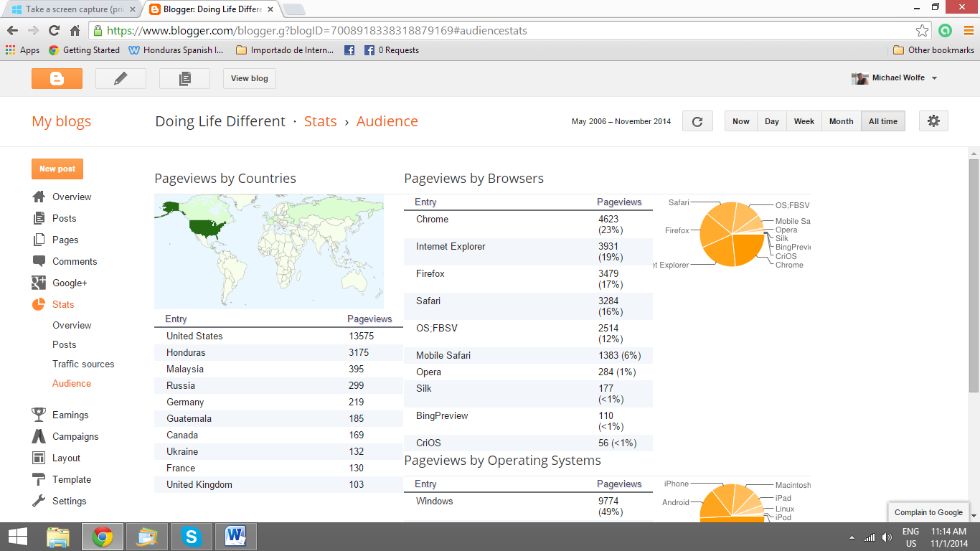980x551 pixels.
Task: Open the Apps bookmark shortcut
Action: [x=22, y=50]
